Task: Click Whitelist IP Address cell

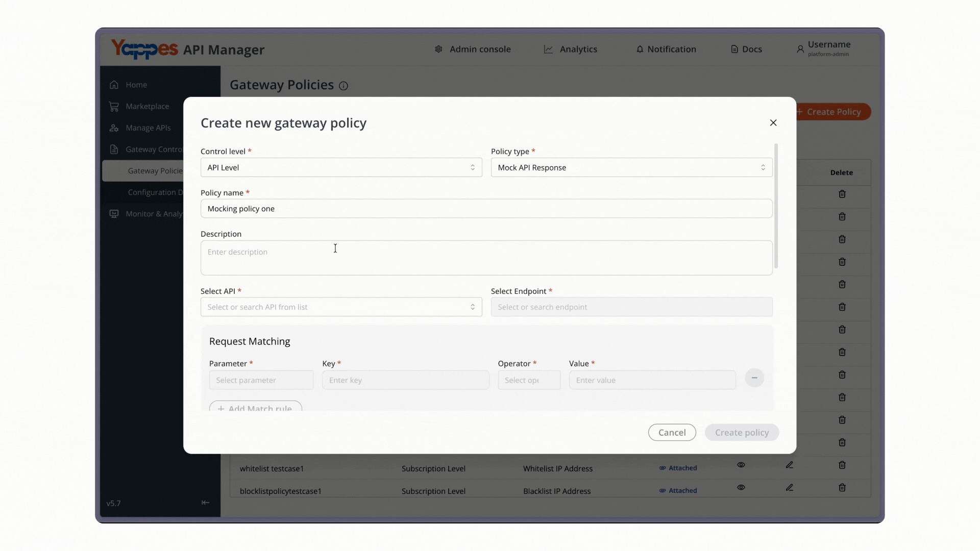Action: [557, 468]
